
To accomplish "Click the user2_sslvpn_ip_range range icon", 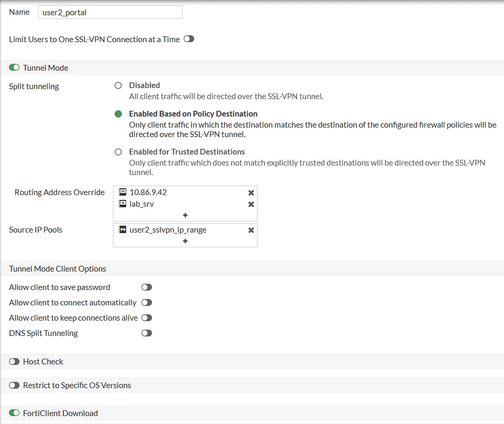I will (x=122, y=229).
